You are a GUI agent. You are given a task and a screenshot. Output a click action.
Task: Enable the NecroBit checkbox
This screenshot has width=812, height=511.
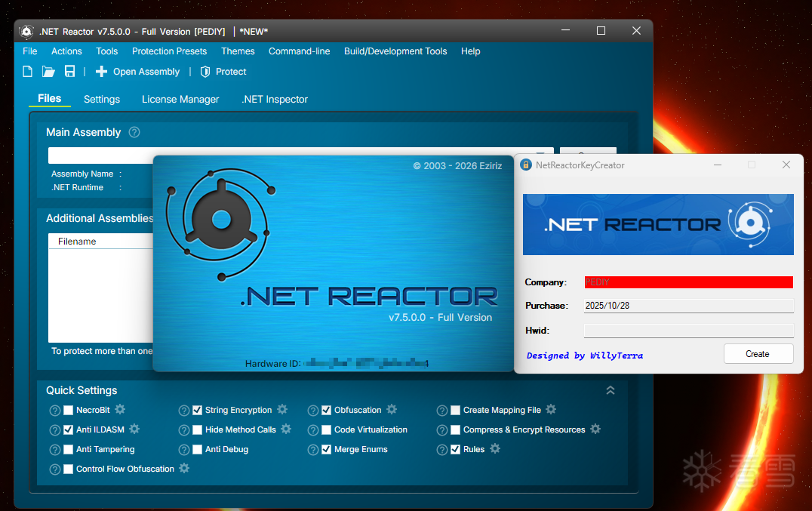coord(69,409)
